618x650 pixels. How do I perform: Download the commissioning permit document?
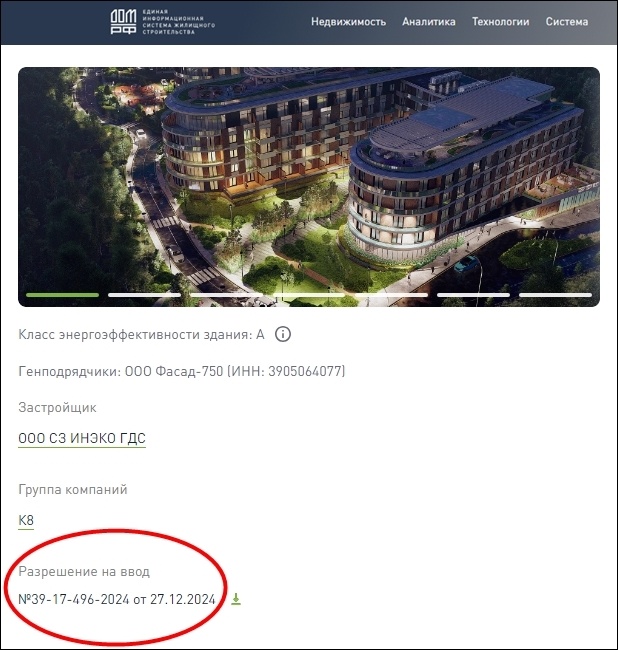pos(236,599)
